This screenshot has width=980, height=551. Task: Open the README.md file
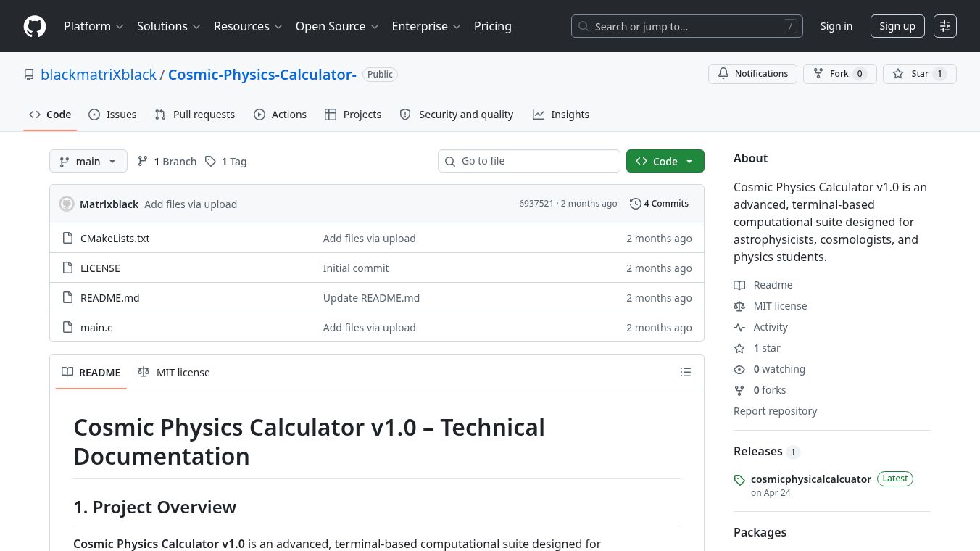tap(109, 298)
